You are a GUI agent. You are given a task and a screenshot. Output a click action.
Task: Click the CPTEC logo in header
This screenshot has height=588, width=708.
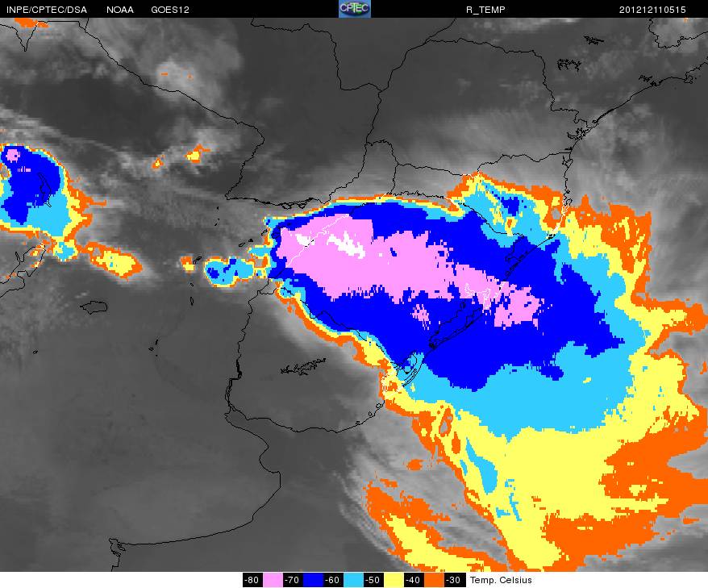coord(355,9)
